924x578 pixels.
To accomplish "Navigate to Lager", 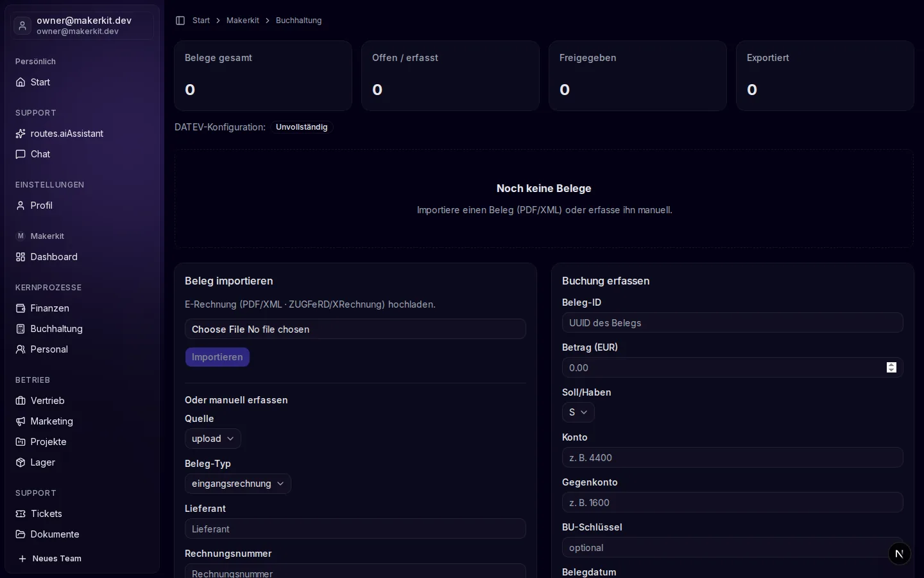I will 82,462.
